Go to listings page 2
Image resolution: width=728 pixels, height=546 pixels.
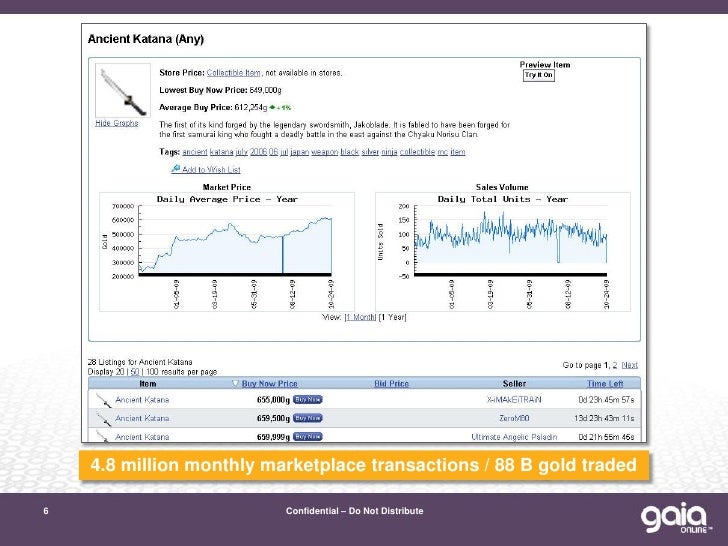click(615, 365)
